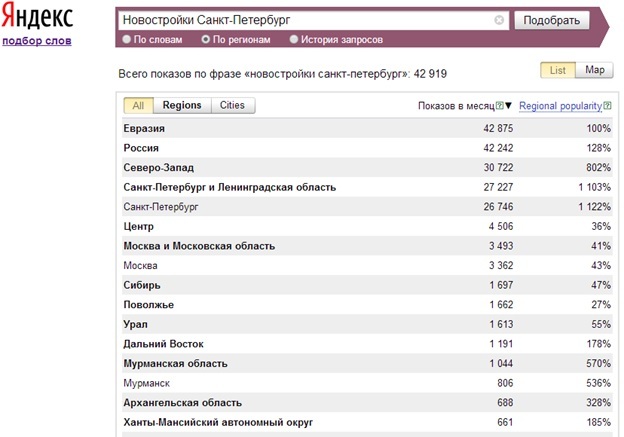Click the value 30 722
The image size is (624, 437).
[x=498, y=168]
